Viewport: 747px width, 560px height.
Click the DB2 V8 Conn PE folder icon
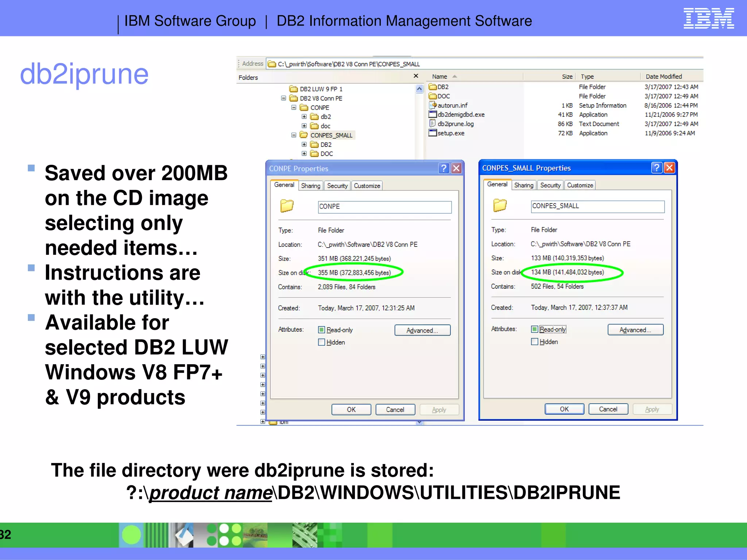pos(293,98)
